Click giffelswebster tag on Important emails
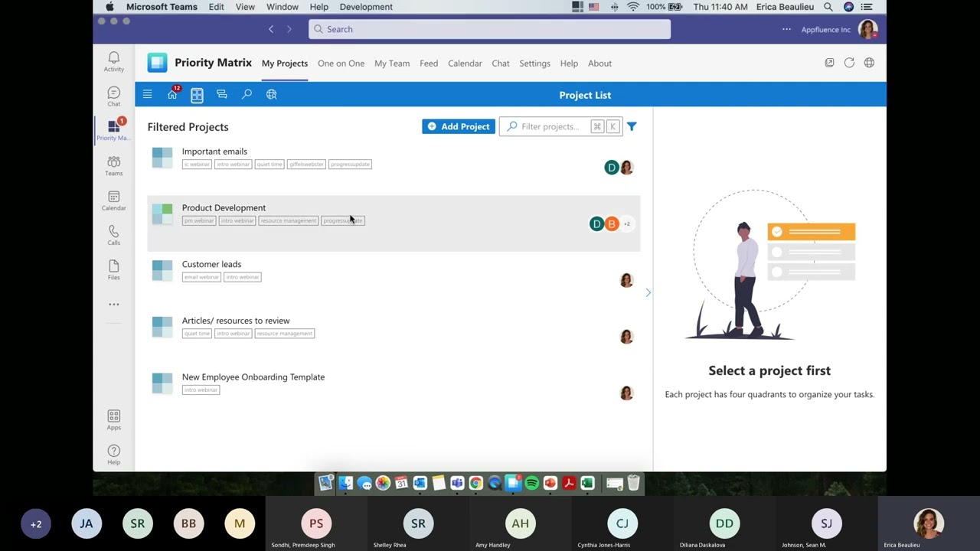The height and width of the screenshot is (551, 980). coord(306,164)
